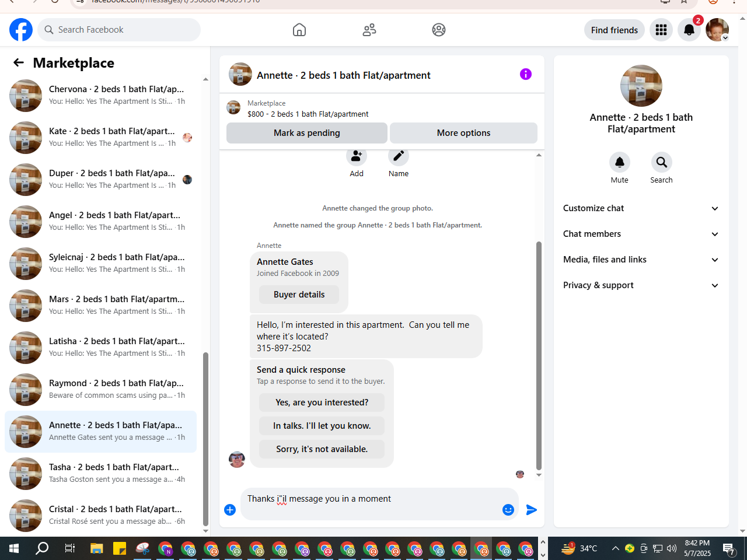Open the Windows Start button
This screenshot has width=747, height=560.
click(x=14, y=548)
